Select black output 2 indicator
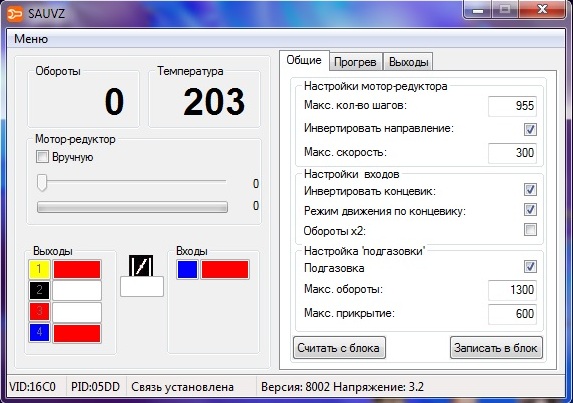Viewport: 573px width, 403px height. pyautogui.click(x=39, y=290)
